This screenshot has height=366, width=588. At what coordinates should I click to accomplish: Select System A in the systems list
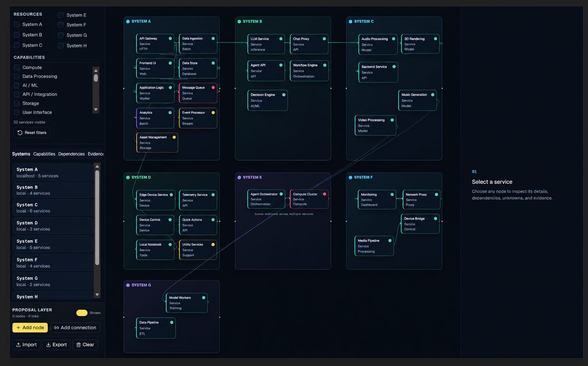click(53, 172)
